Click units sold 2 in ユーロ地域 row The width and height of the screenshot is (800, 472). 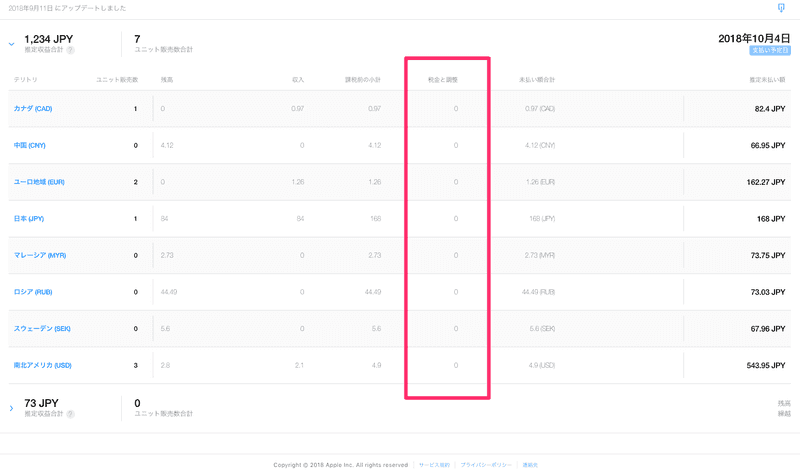click(136, 182)
